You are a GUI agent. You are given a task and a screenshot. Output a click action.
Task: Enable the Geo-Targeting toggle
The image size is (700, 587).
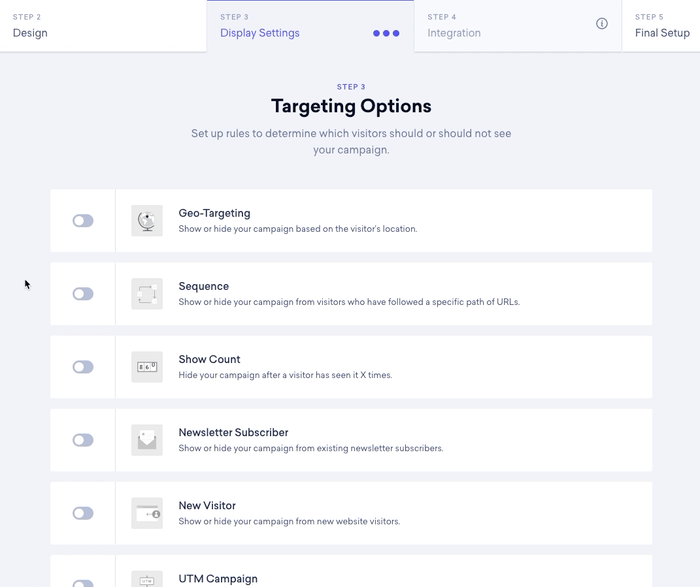(83, 221)
